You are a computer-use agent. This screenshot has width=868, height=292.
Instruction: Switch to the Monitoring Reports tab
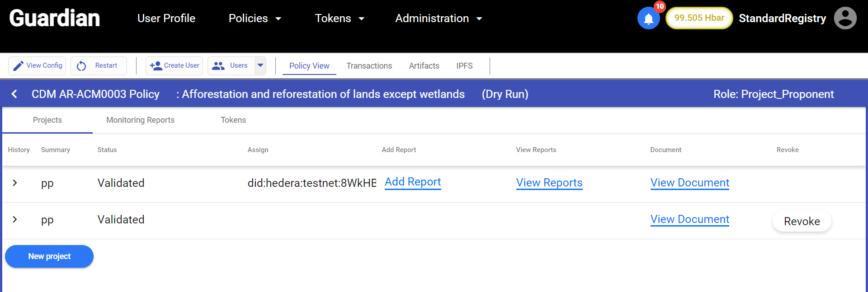(140, 120)
